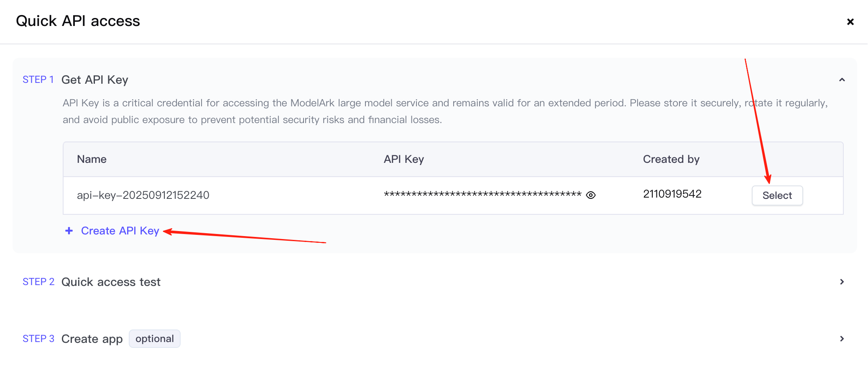This screenshot has width=868, height=391.
Task: Click the optional badge next to Create app
Action: coord(155,339)
